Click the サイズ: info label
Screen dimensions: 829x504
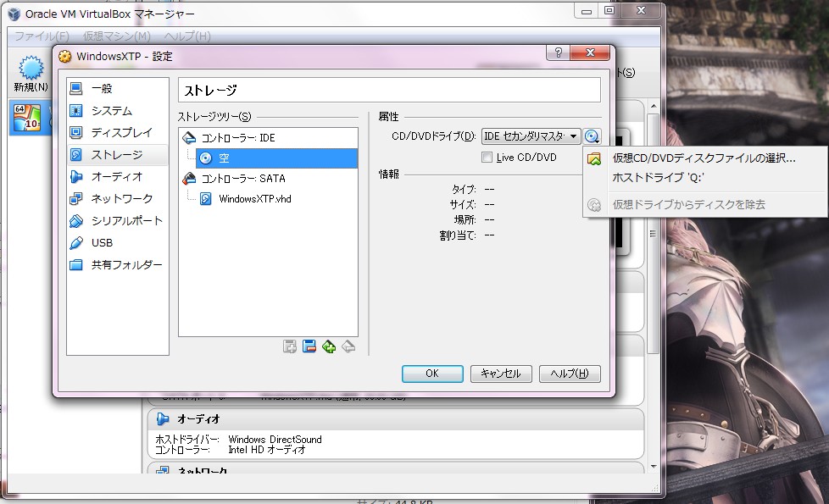point(463,204)
